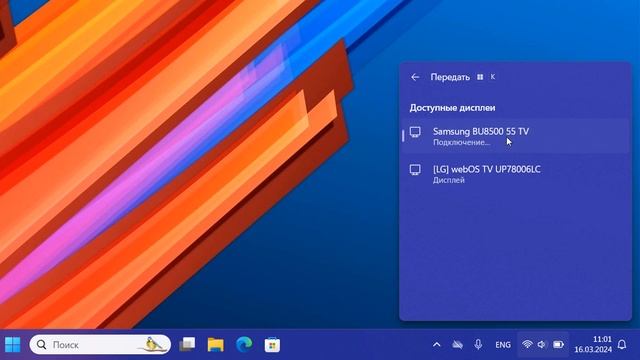Open the clock showing 11:01 16.03.2024
Image resolution: width=640 pixels, height=360 pixels.
[593, 344]
